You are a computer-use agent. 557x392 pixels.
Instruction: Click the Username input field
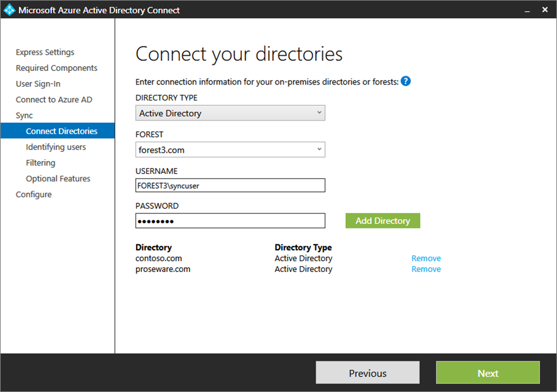point(230,185)
